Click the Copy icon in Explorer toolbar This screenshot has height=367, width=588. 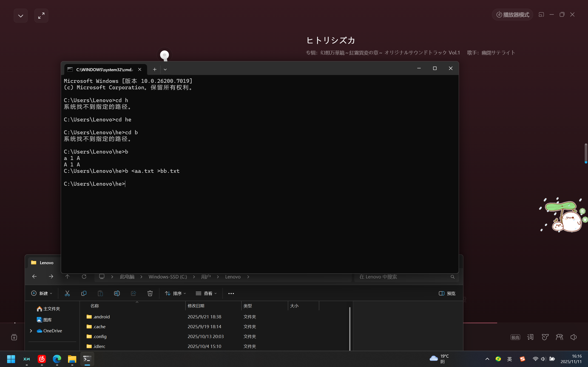coord(84,294)
